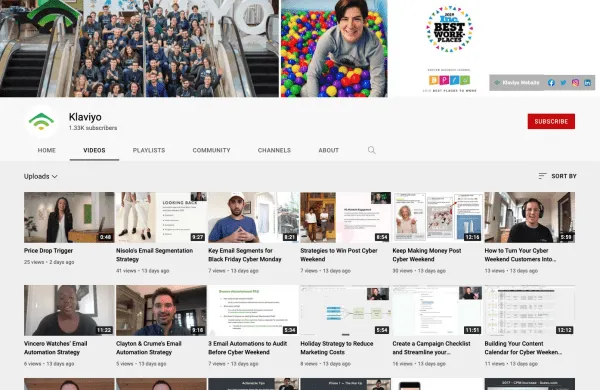
Task: Click Clayton & Crume's Email Automation Strategy title
Action: click(149, 348)
